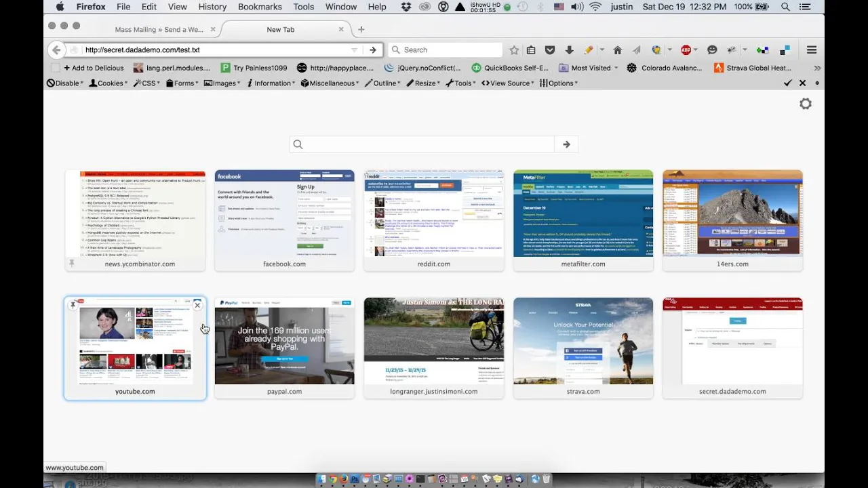Expand the Miscellaneous dropdown
This screenshot has height=488, width=868.
click(x=331, y=83)
